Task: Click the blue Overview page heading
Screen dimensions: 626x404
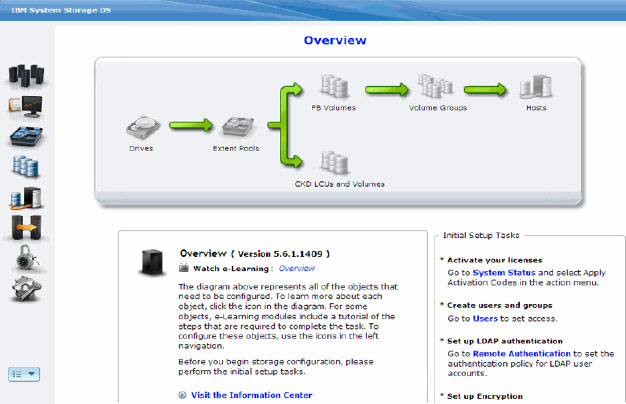Action: tap(335, 40)
